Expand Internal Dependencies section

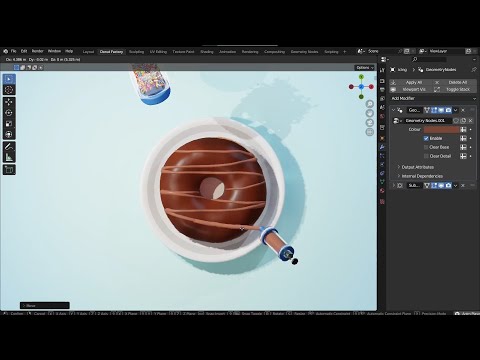pos(422,176)
